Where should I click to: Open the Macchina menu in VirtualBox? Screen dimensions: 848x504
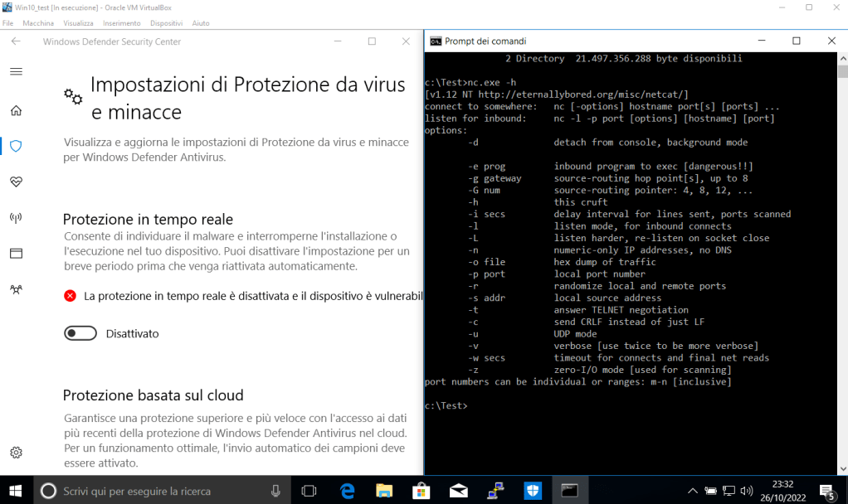tap(38, 23)
